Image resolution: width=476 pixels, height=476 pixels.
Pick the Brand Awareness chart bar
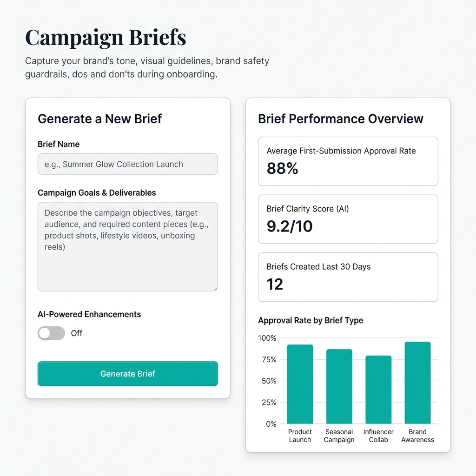point(417,383)
